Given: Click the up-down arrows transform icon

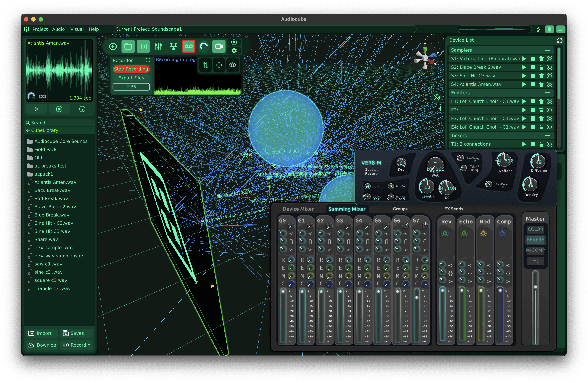Looking at the screenshot, I should 206,65.
